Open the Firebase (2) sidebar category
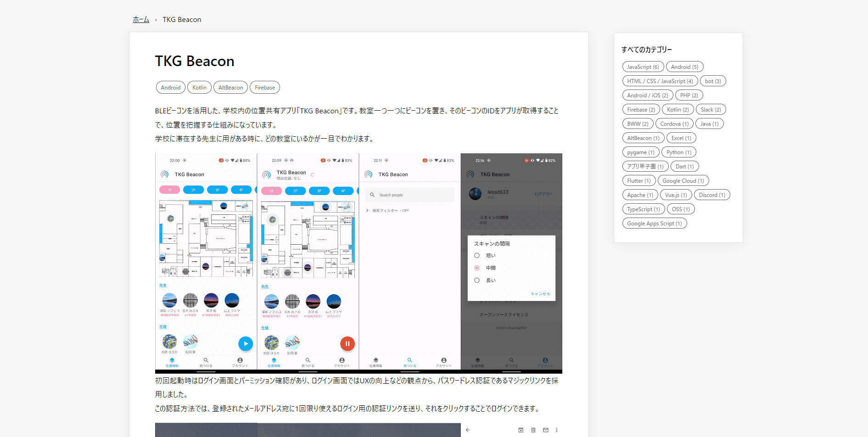Screen dimensions: 868x437 pyautogui.click(x=641, y=110)
